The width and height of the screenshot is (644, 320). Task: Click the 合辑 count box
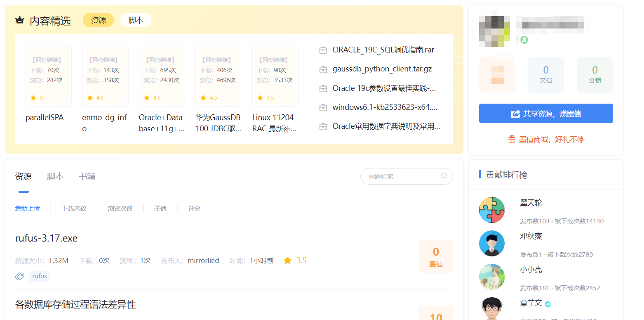click(x=595, y=75)
